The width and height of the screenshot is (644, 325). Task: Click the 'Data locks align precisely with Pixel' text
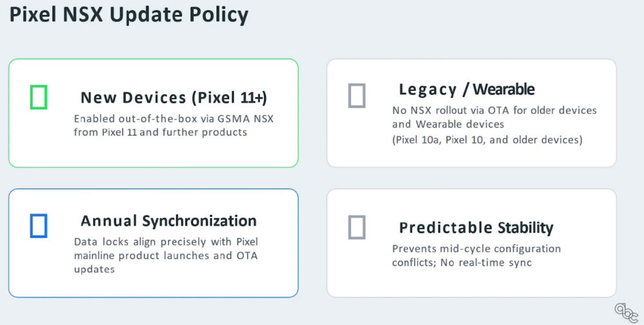166,242
